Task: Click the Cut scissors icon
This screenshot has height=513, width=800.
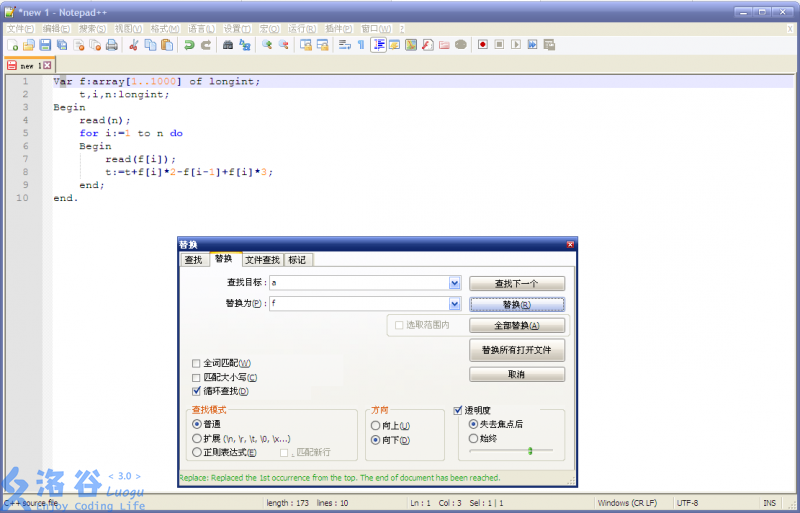Action: click(134, 45)
